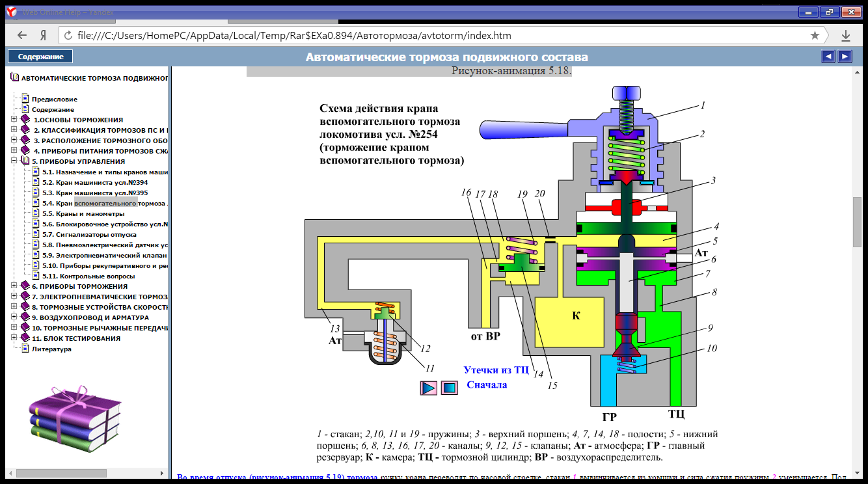The width and height of the screenshot is (868, 484).
Task: Expand chapter 1 ОСНОВЫ ТОРМОЖЕНИЯ
Action: [14, 120]
